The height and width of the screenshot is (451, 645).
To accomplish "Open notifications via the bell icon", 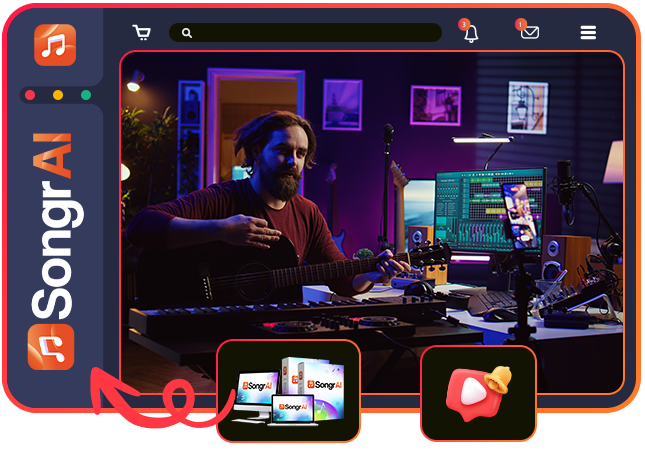I will pyautogui.click(x=471, y=34).
